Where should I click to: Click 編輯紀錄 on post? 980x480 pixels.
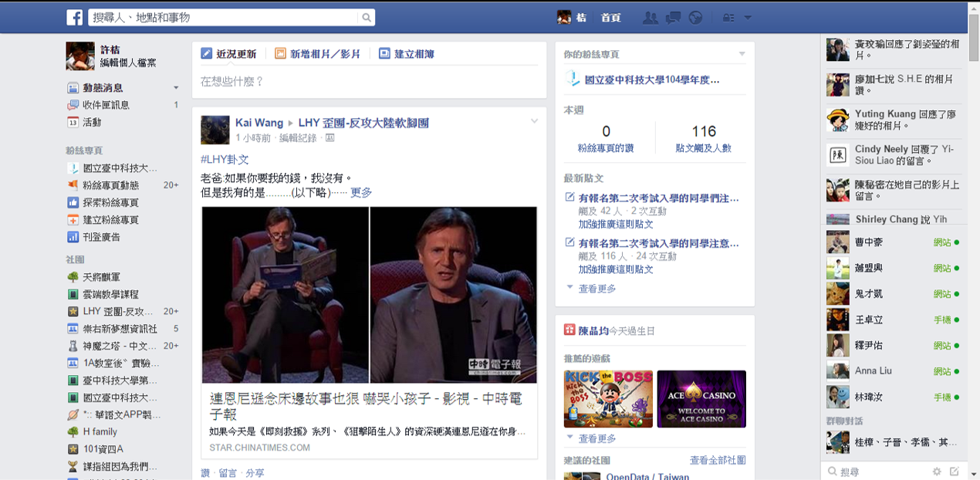(298, 138)
